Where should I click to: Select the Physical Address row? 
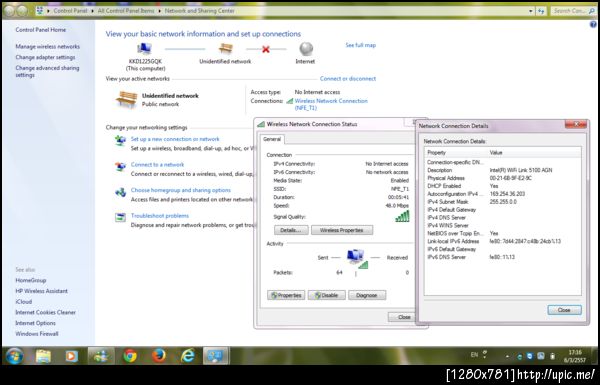click(x=502, y=178)
